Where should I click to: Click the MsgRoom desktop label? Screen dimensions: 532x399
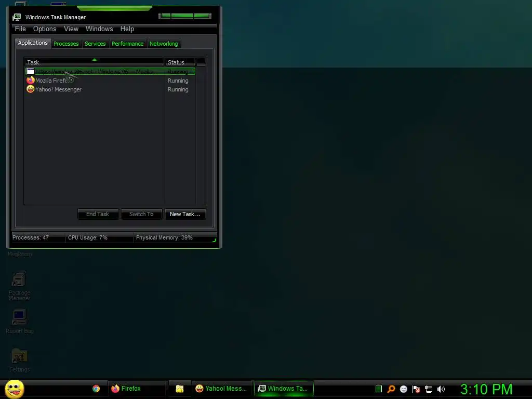point(19,254)
